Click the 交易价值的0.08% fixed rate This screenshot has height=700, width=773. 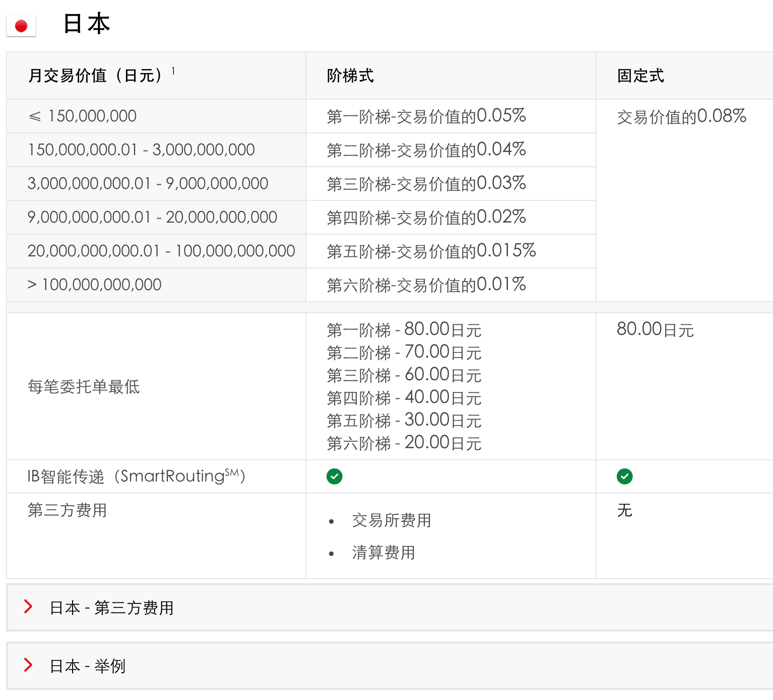tap(681, 117)
